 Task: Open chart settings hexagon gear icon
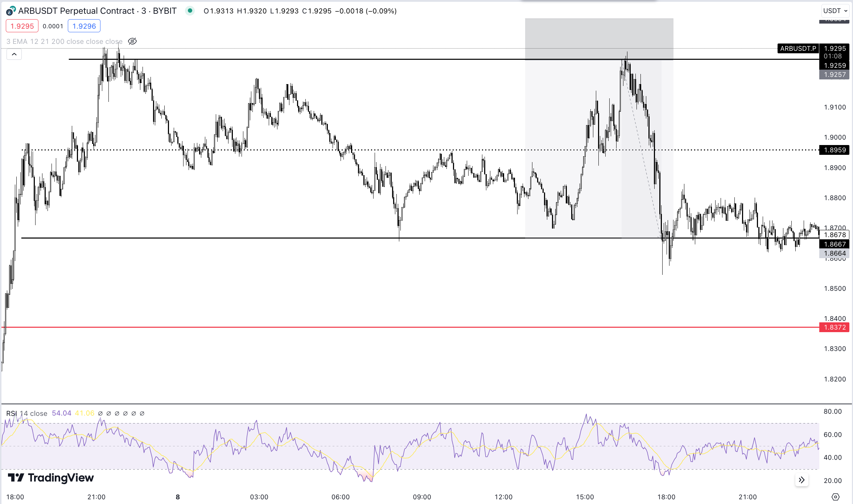(x=836, y=497)
